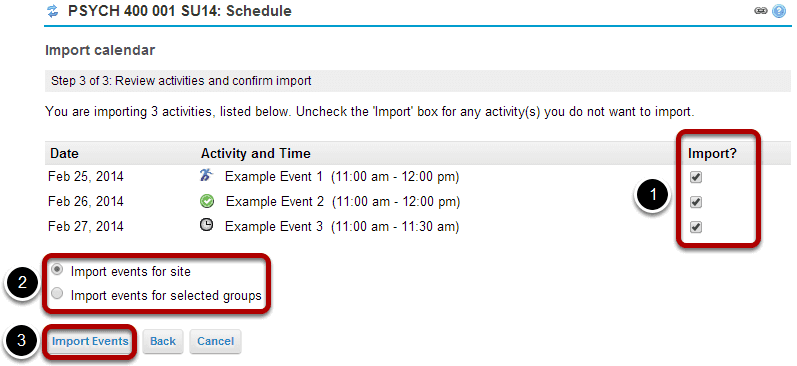Click the direct link chain icon
This screenshot has width=797, height=366.
pos(761,11)
